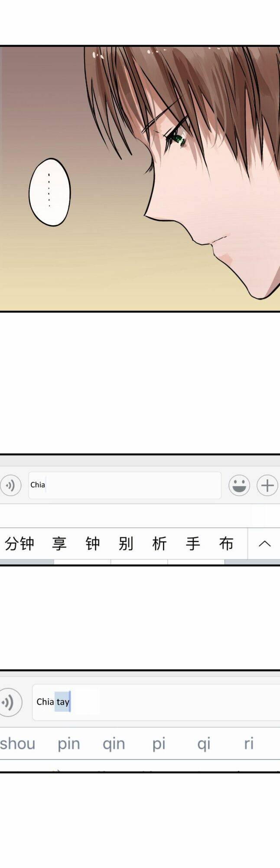Expand candidate list with up chevron
280x868 pixels.
(264, 543)
